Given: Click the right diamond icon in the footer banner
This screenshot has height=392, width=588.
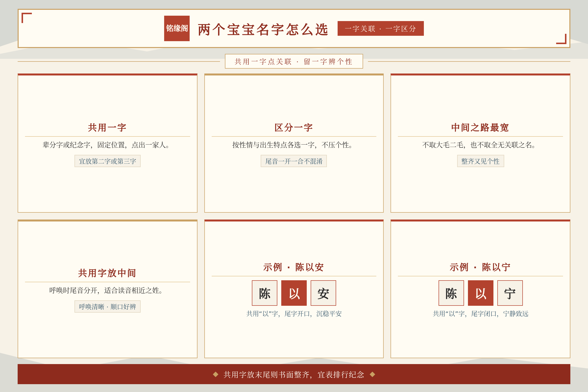Looking at the screenshot, I should pyautogui.click(x=372, y=374).
